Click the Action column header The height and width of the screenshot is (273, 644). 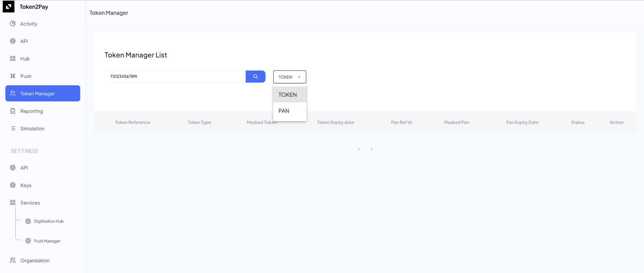(x=616, y=122)
